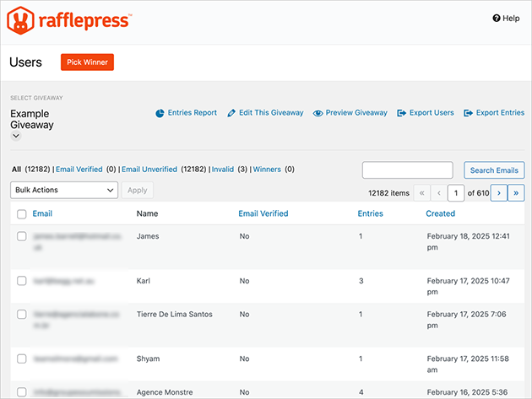This screenshot has width=532, height=399.
Task: Click Export Entries link
Action: pyautogui.click(x=500, y=112)
